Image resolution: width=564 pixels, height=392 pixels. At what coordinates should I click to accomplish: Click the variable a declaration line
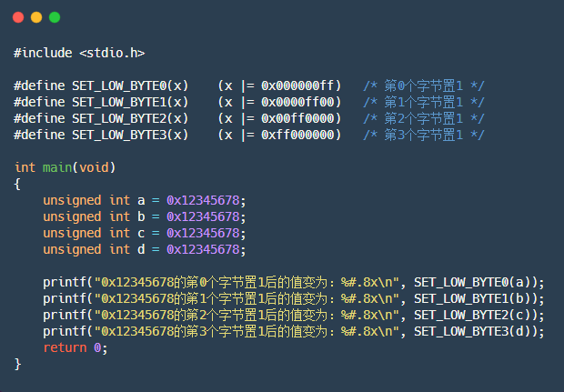[x=144, y=200]
